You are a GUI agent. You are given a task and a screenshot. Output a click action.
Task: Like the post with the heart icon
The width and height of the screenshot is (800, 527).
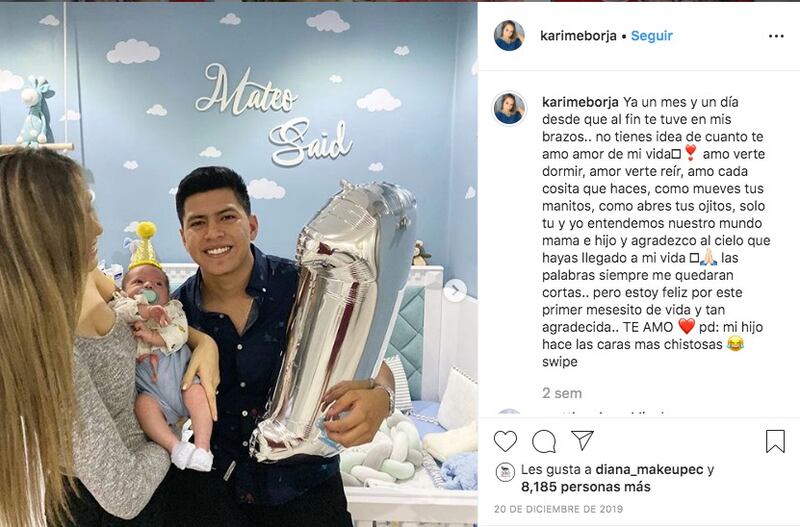(505, 441)
